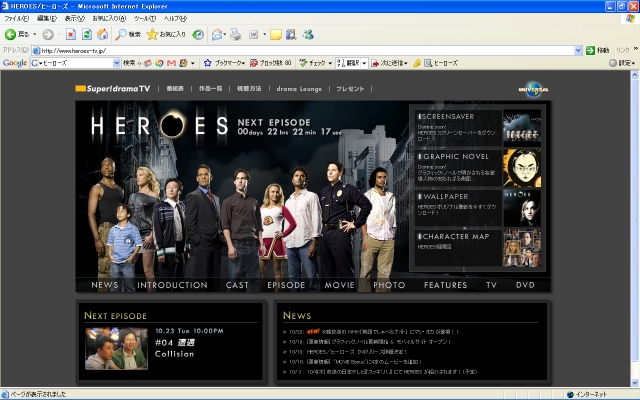Click the Graphic Novel cartoon face thumbnail
The height and width of the screenshot is (400, 640).
click(x=522, y=168)
